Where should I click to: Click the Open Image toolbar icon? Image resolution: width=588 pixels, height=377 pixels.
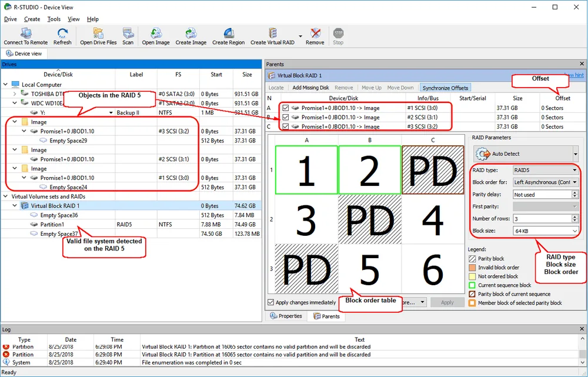156,34
